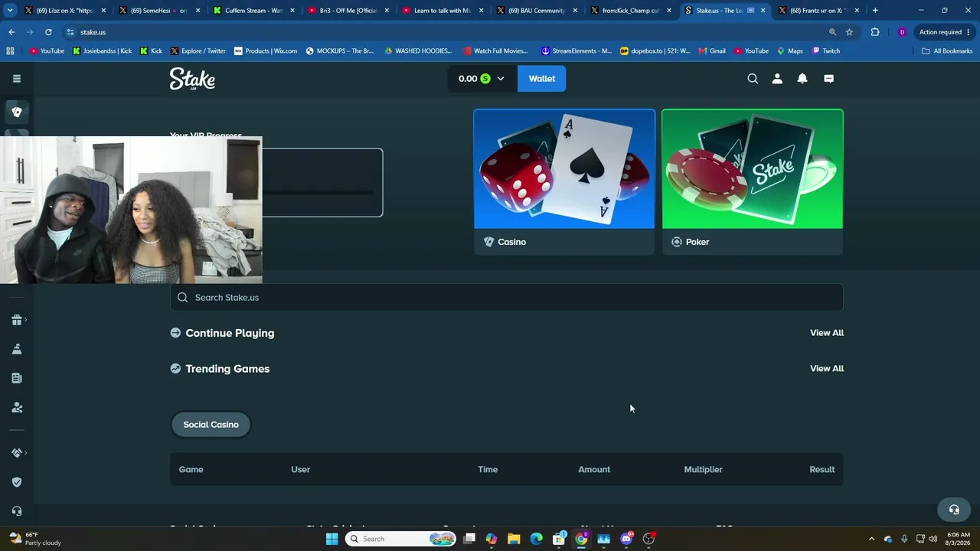Focus the Search Stake.us field
Image resolution: width=980 pixels, height=551 pixels.
click(507, 298)
